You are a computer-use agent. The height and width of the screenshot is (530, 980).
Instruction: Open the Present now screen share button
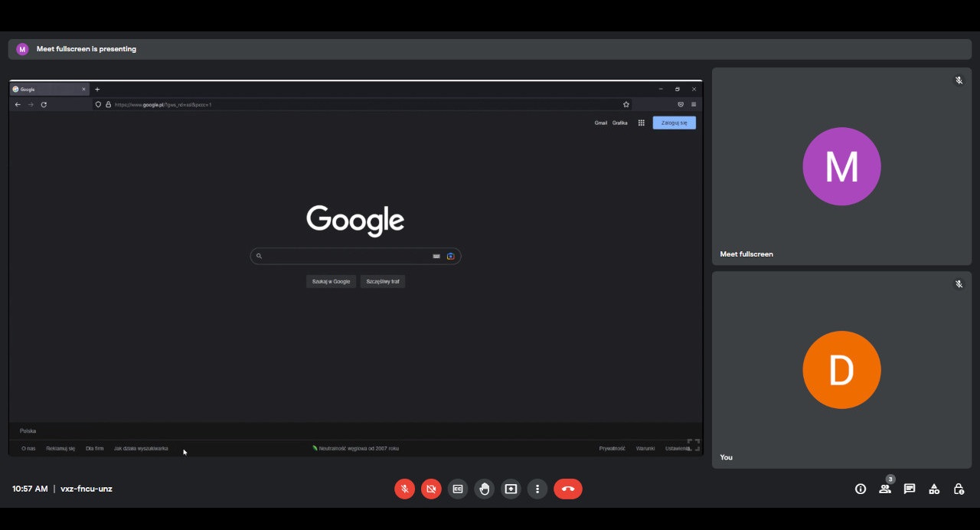(511, 489)
